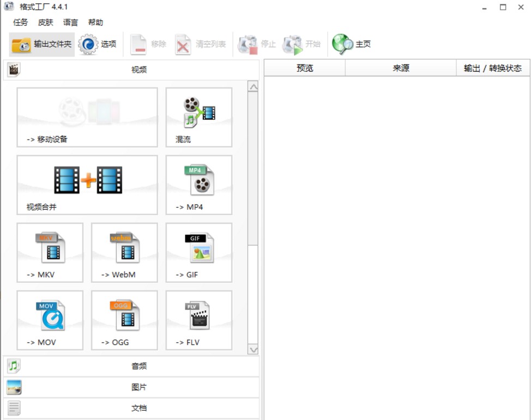Launch the mux (混流) tool
531x420 pixels.
(199, 117)
